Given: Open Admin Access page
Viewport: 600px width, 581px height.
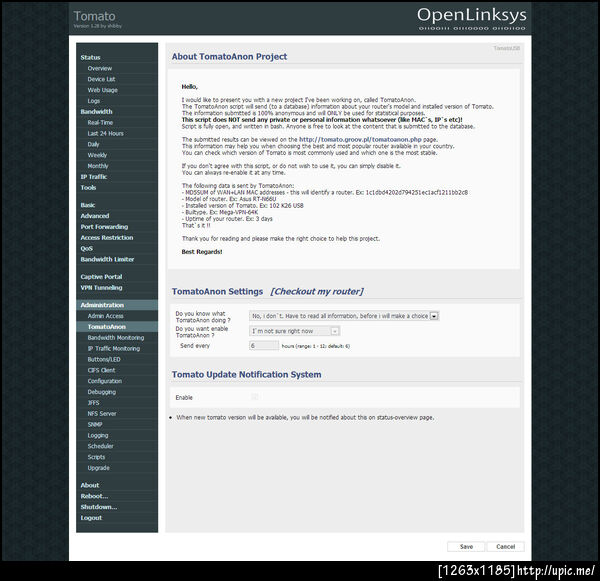Looking at the screenshot, I should pyautogui.click(x=105, y=316).
